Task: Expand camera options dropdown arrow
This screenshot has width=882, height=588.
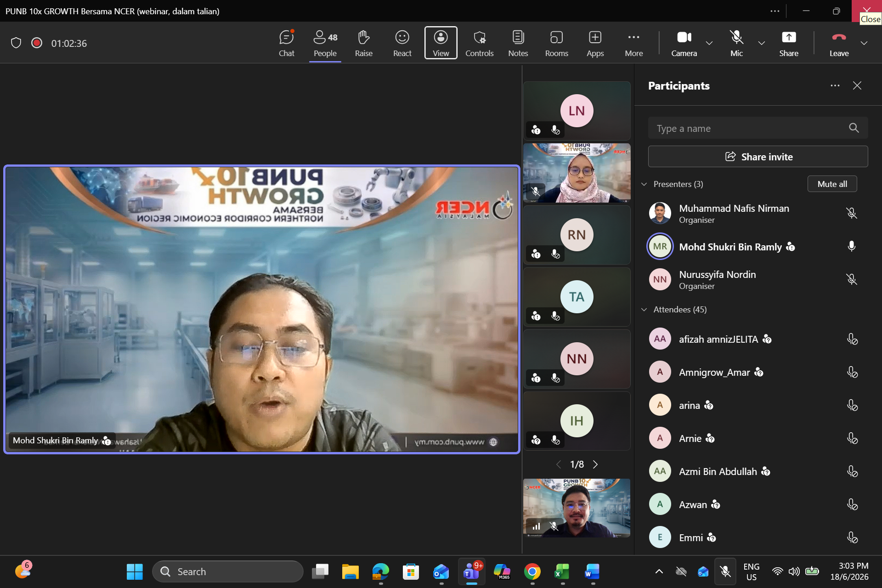Action: (x=709, y=43)
